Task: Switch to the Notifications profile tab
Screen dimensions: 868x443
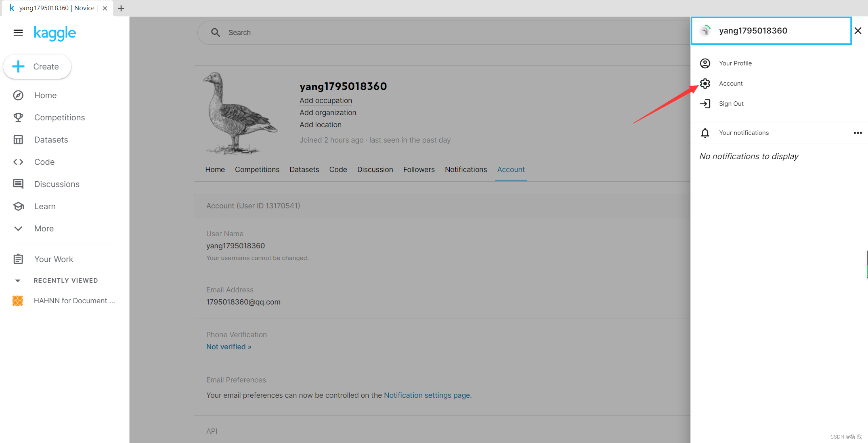Action: pyautogui.click(x=465, y=170)
